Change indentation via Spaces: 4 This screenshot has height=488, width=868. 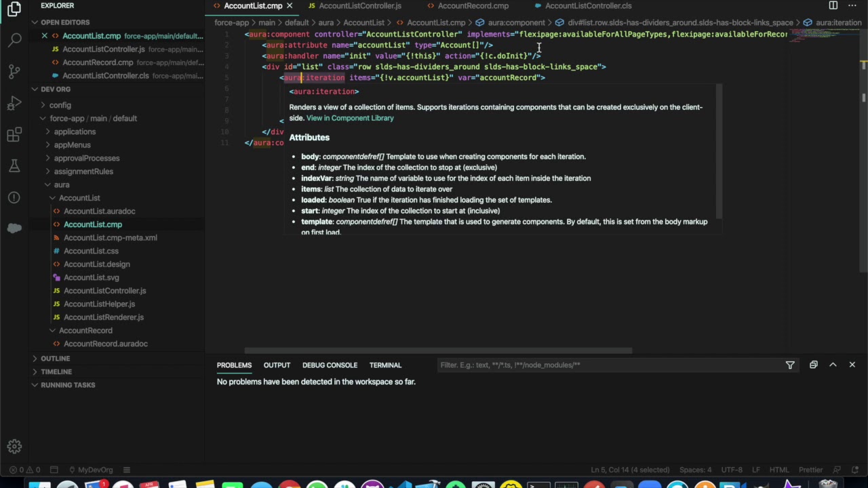pyautogui.click(x=695, y=470)
